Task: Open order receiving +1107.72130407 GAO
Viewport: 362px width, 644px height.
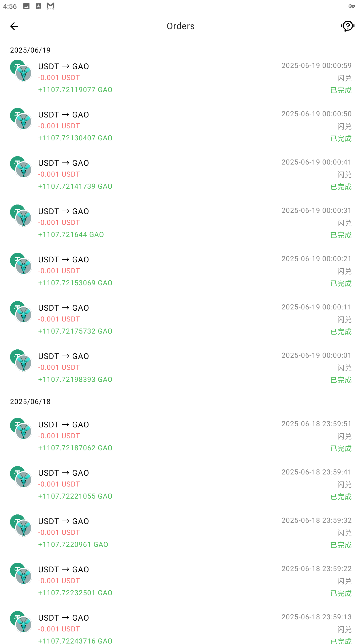Action: [x=181, y=126]
